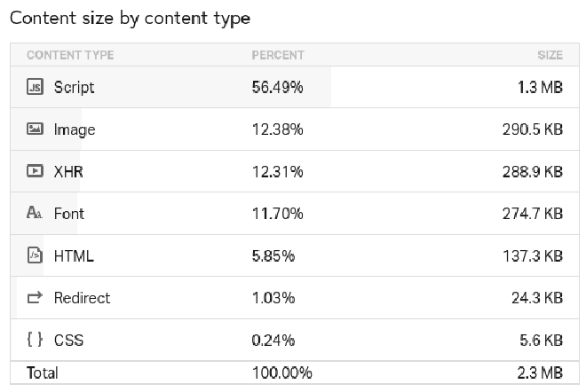586x392 pixels.
Task: Click the CSS curly braces icon
Action: click(36, 340)
